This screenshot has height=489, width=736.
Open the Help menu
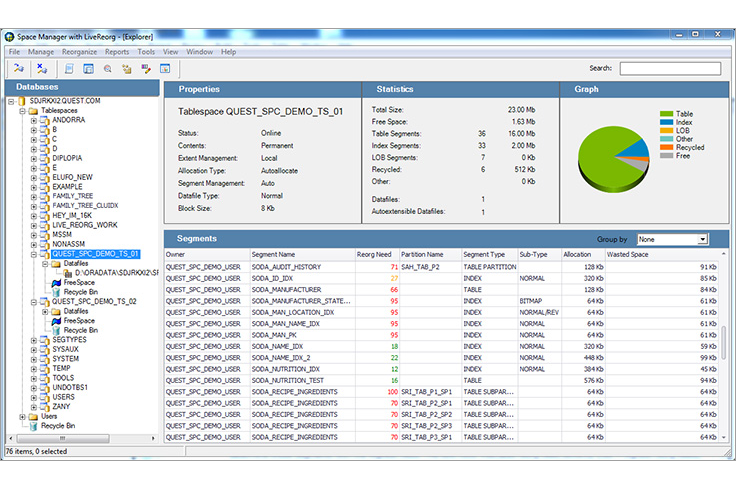click(x=229, y=52)
